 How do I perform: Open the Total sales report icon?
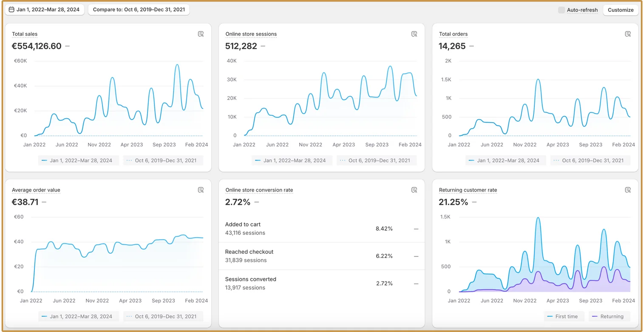(201, 34)
